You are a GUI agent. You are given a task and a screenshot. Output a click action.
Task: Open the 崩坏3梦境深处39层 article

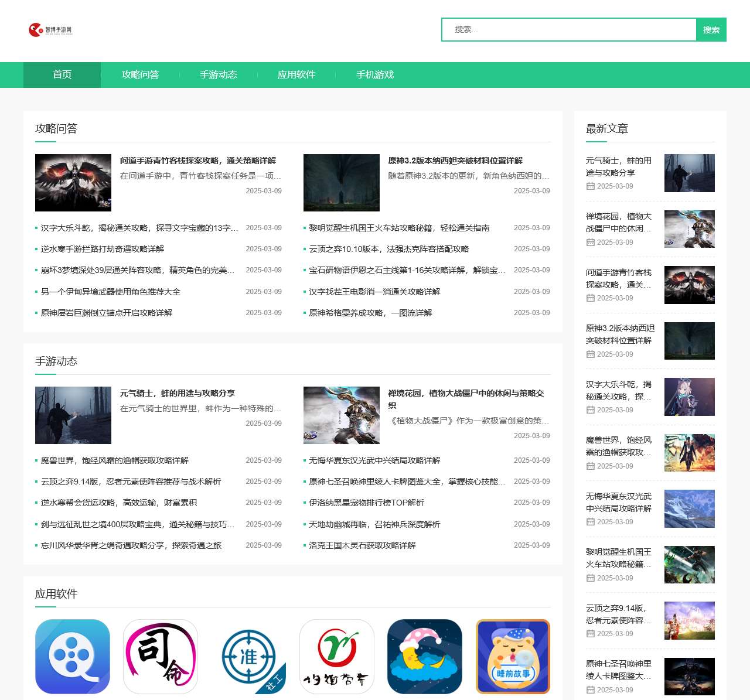138,270
